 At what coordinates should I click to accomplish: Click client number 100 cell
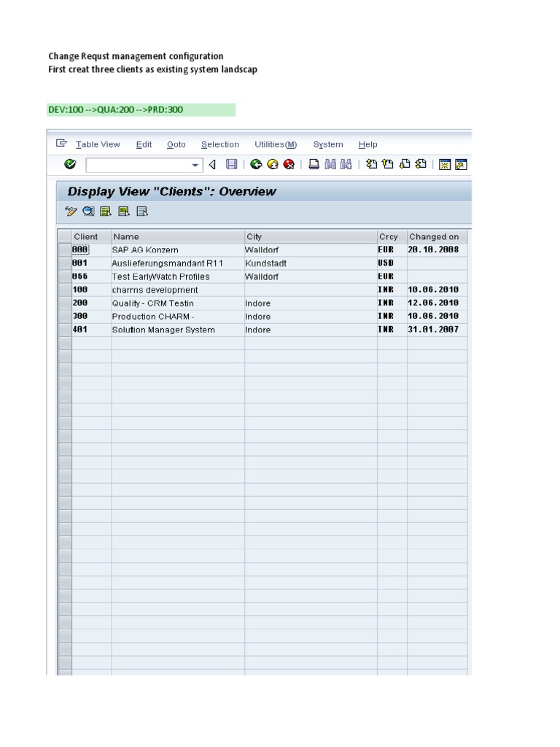(91, 290)
